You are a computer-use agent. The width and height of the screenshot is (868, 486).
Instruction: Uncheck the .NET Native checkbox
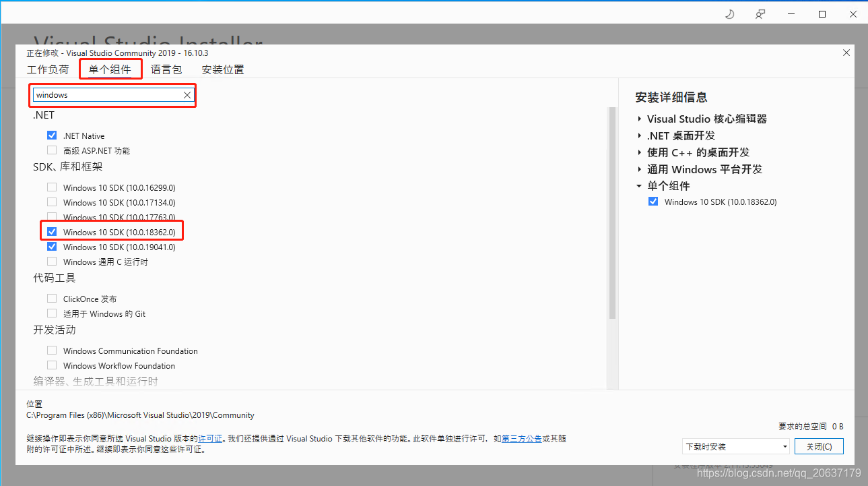tap(52, 135)
